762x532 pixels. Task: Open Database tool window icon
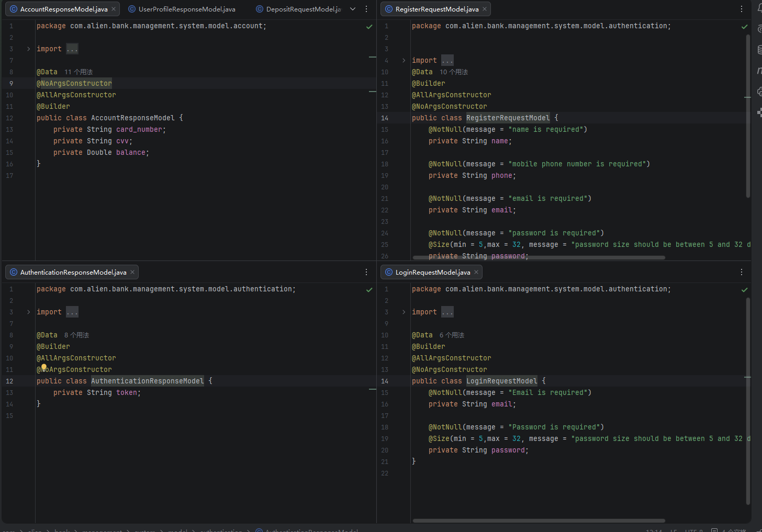(759, 50)
